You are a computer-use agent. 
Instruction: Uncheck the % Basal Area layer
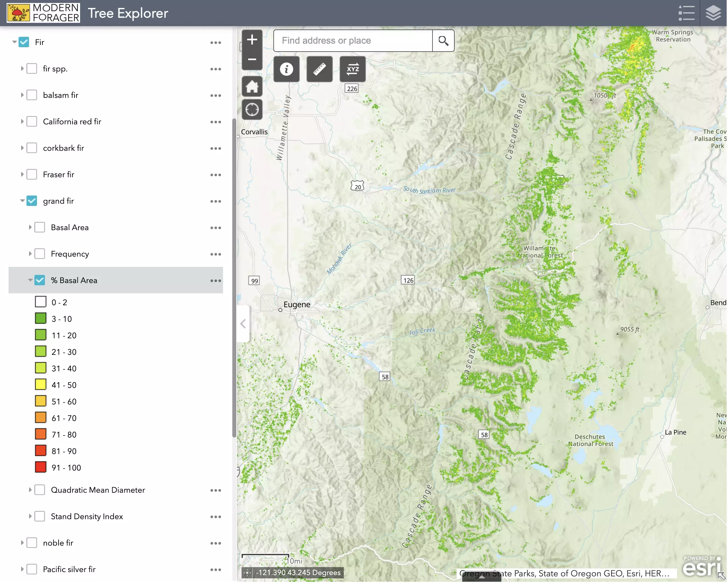[40, 280]
